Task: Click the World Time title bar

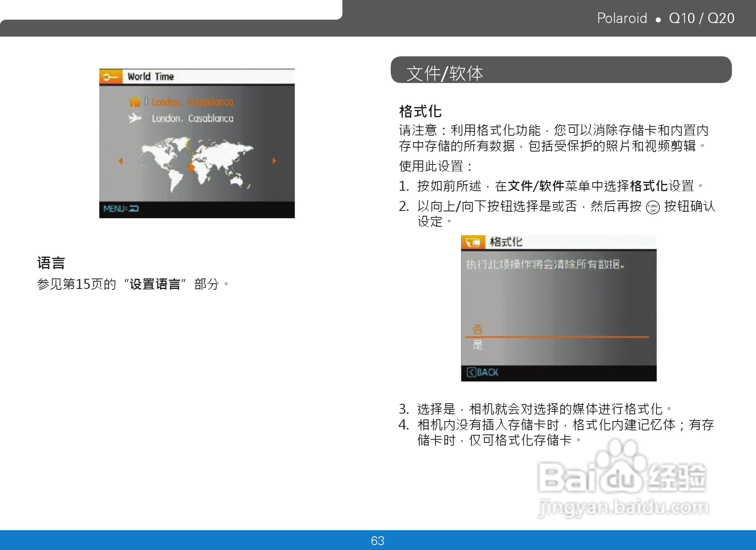Action: [x=197, y=77]
